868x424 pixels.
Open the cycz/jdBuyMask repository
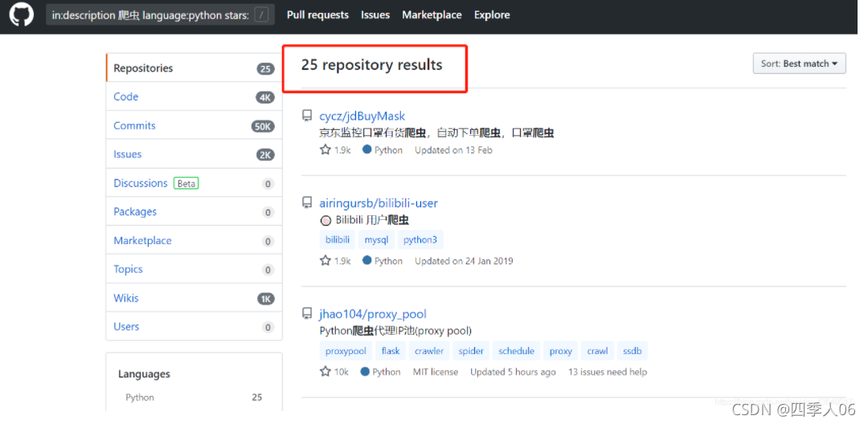pyautogui.click(x=362, y=116)
